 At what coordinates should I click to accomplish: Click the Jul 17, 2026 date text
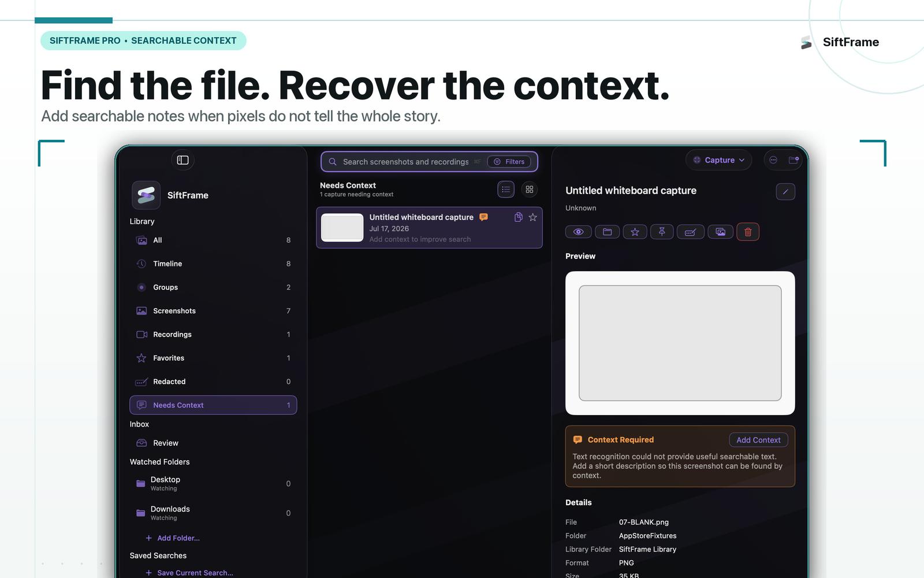[x=389, y=229]
